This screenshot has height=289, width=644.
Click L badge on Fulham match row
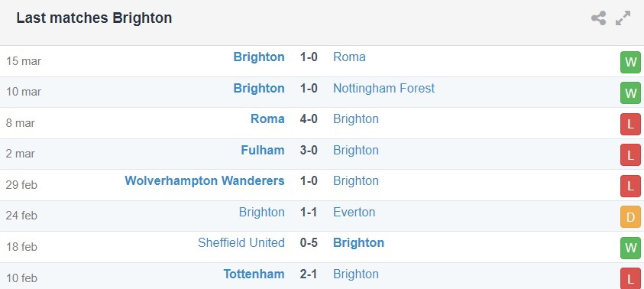(630, 155)
